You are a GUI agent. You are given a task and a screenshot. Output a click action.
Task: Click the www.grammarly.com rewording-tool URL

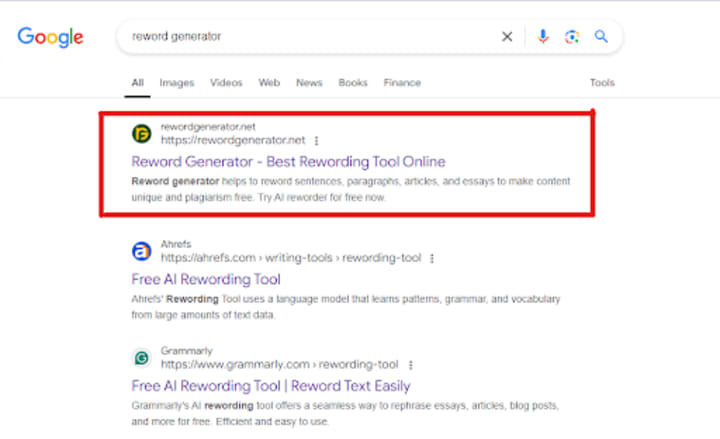tap(279, 364)
